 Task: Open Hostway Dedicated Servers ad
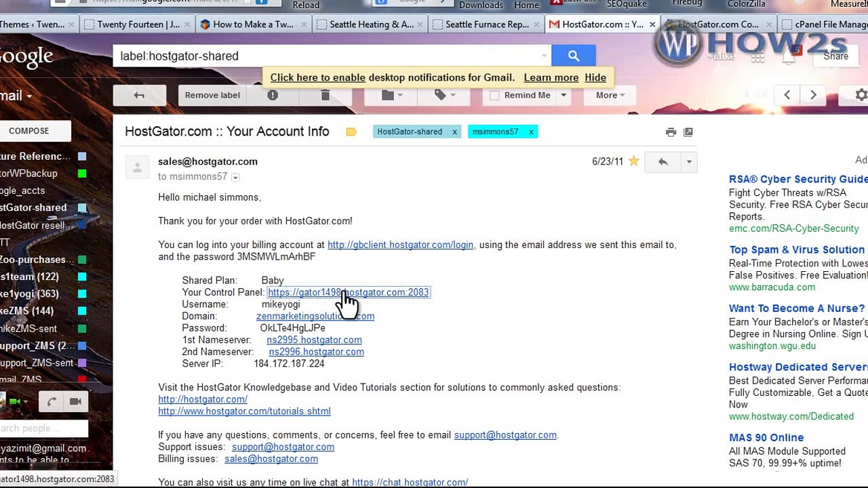(798, 367)
